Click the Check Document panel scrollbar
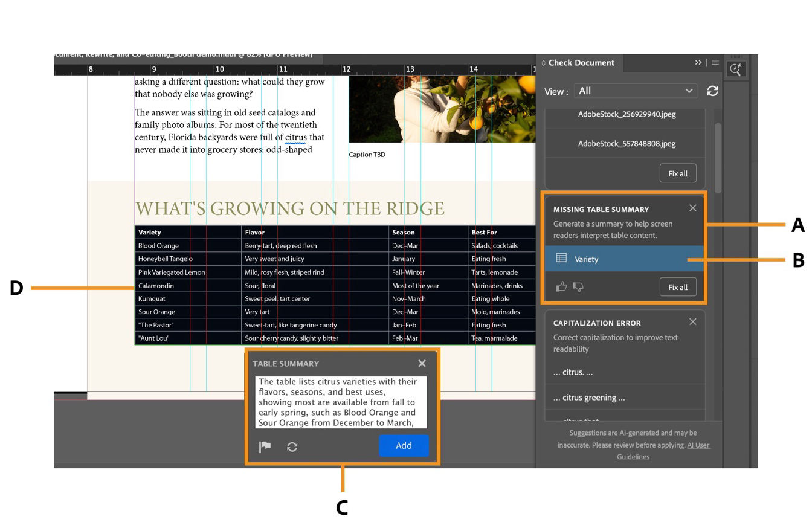Image resolution: width=812 pixels, height=522 pixels. coord(718,158)
